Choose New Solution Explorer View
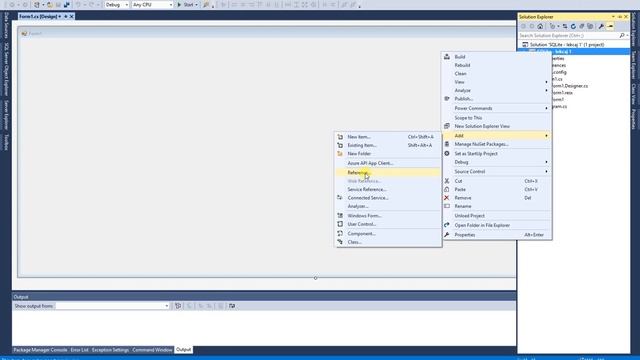This screenshot has width=640, height=360. coord(497,126)
